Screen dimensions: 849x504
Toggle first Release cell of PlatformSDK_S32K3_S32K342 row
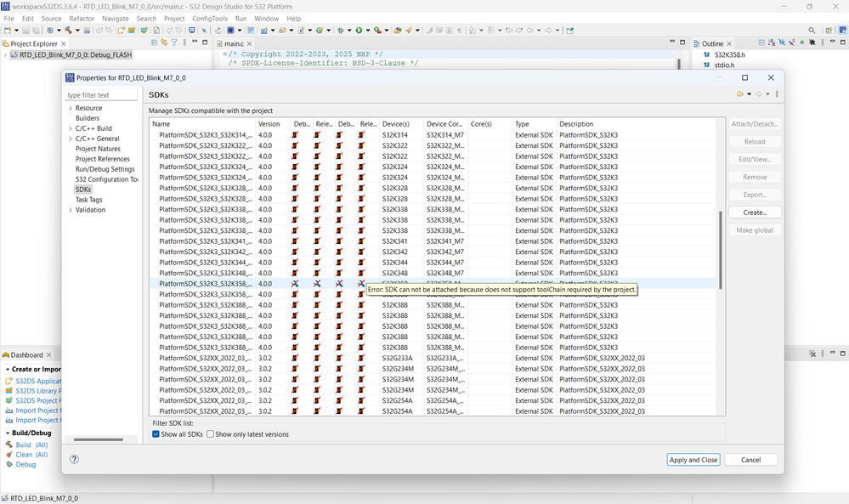coord(317,252)
